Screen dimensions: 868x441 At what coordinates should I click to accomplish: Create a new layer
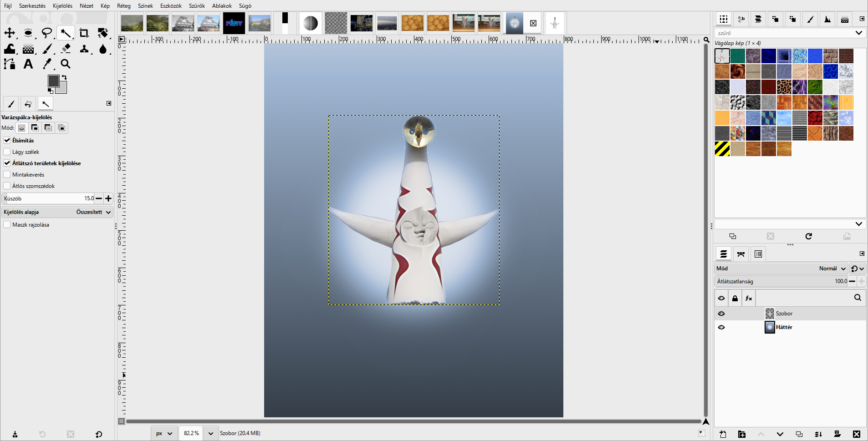[723, 434]
